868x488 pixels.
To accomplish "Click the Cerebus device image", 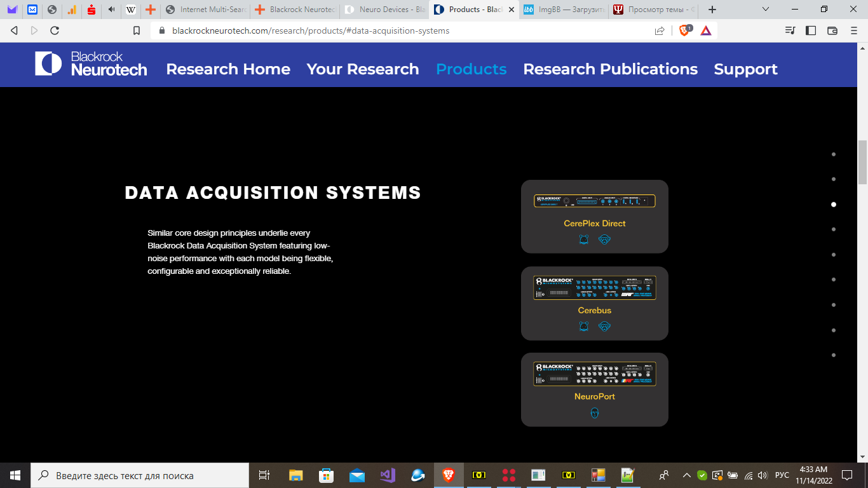I will click(x=595, y=288).
